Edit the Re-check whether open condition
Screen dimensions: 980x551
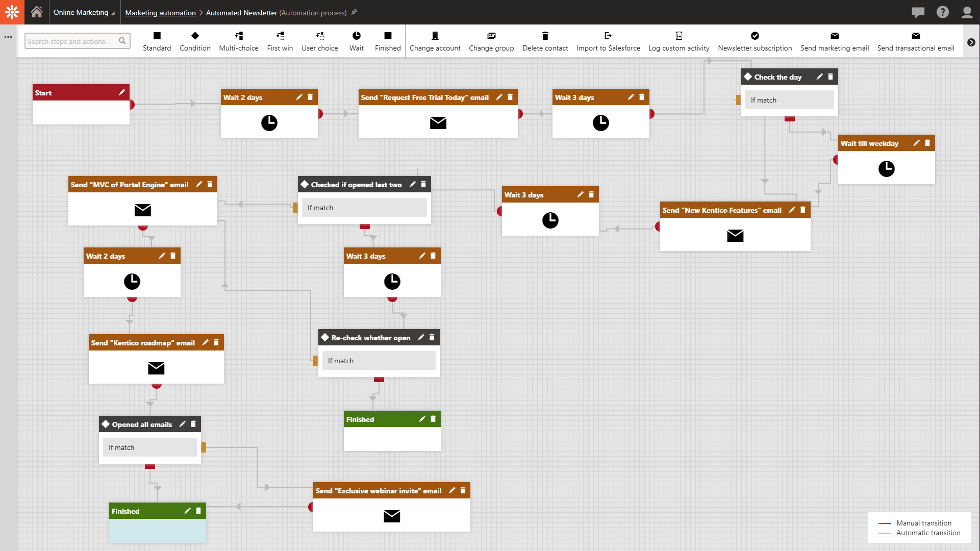pyautogui.click(x=421, y=337)
